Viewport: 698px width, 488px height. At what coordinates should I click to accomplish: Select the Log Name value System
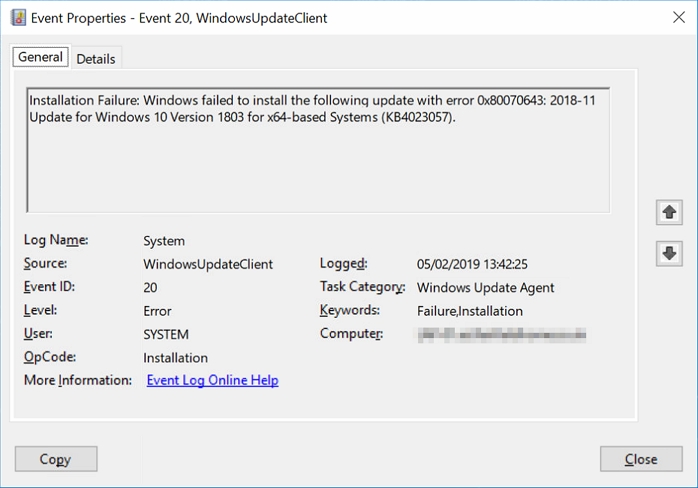point(164,241)
